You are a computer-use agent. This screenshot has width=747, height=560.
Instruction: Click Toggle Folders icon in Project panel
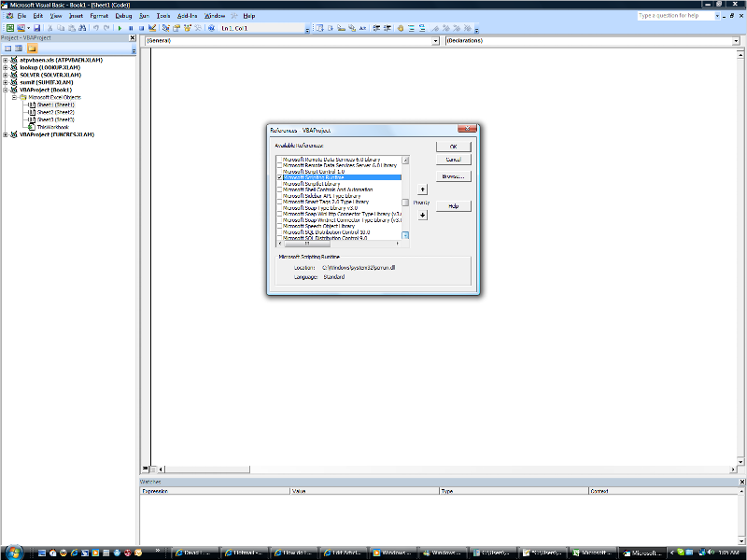coord(32,48)
